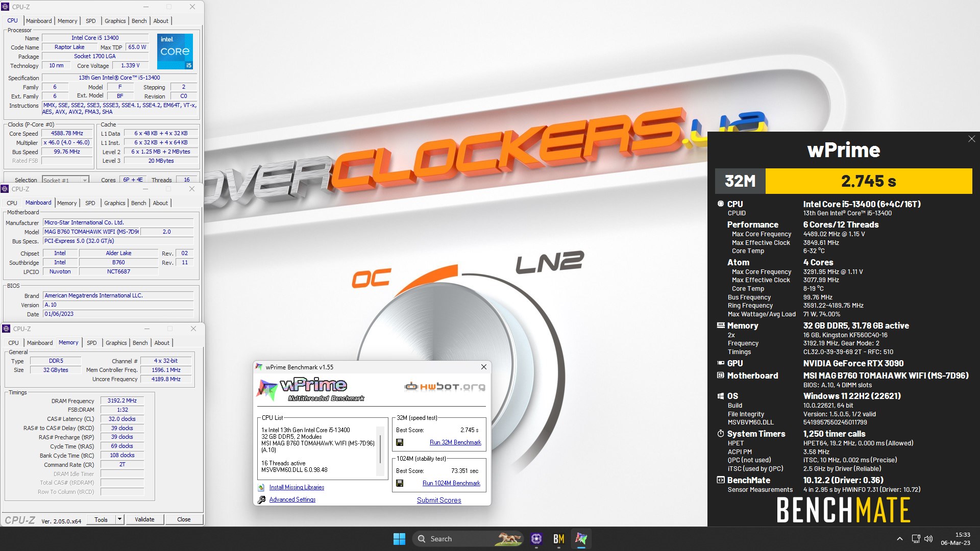Click the Multiplier value x 46.0

[67, 142]
